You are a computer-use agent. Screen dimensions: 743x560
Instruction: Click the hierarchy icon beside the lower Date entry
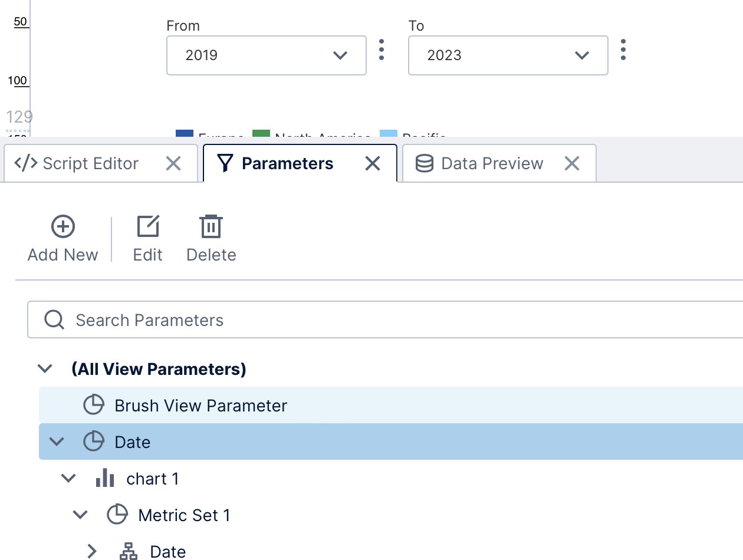coord(128,551)
